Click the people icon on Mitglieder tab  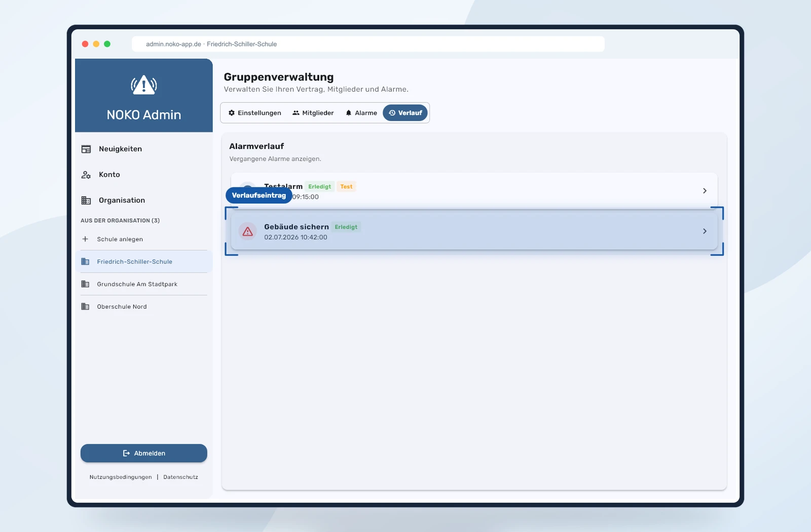296,113
